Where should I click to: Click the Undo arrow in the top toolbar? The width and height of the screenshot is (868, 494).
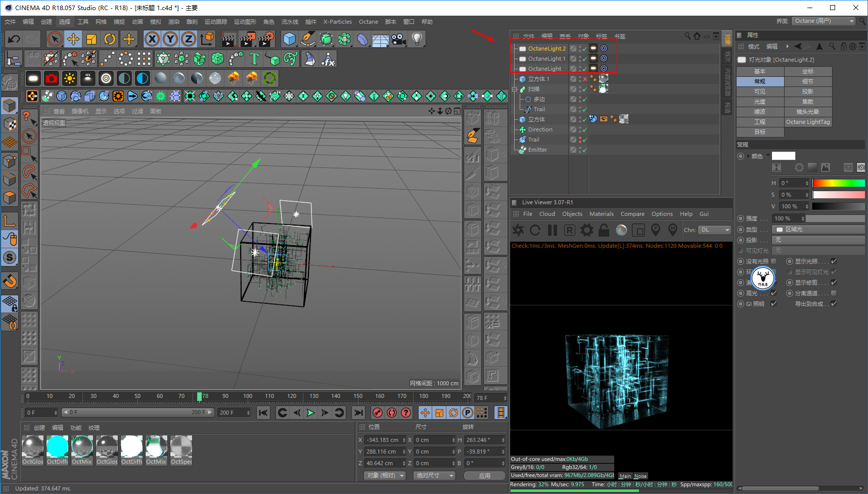(x=14, y=39)
